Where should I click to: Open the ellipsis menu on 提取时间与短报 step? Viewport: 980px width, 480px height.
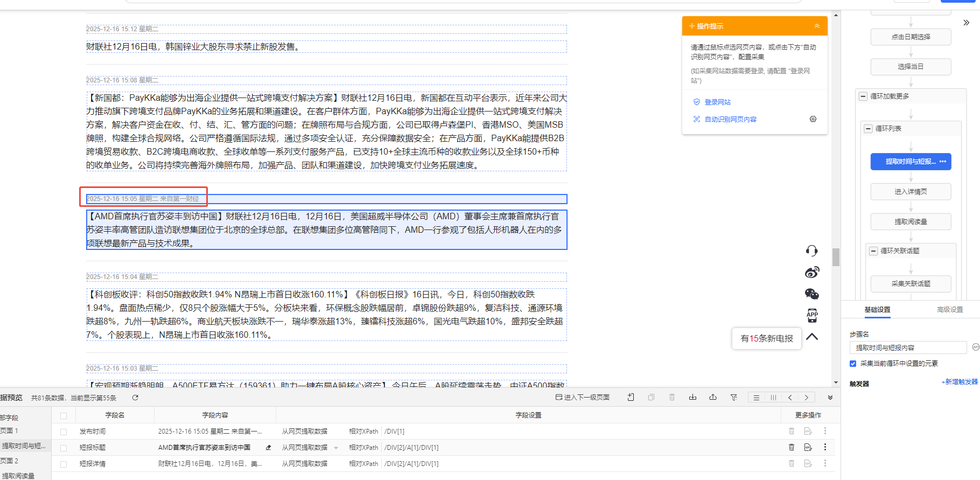coord(943,162)
